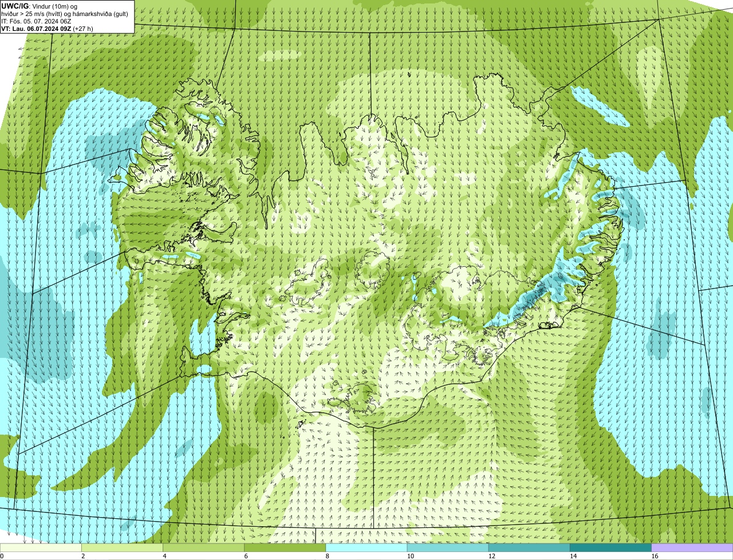Click the darker green 6–8 m/s legend swatch
Viewport: 733px width, 560px height.
coord(285,548)
